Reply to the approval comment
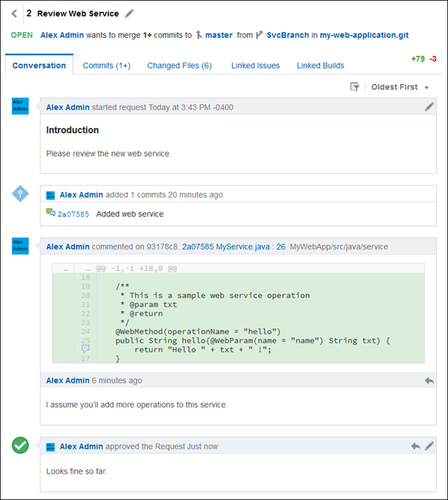 click(415, 446)
